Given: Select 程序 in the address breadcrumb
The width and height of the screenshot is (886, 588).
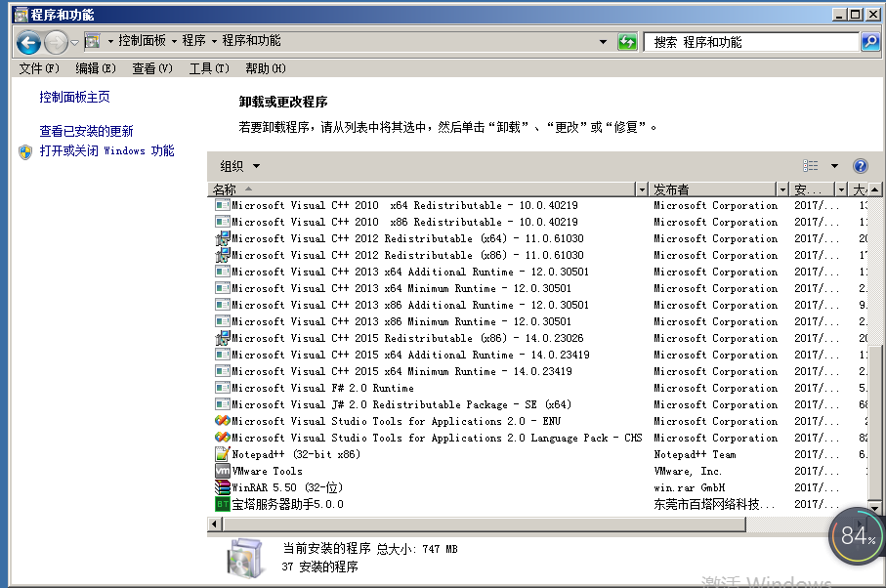Looking at the screenshot, I should point(193,41).
